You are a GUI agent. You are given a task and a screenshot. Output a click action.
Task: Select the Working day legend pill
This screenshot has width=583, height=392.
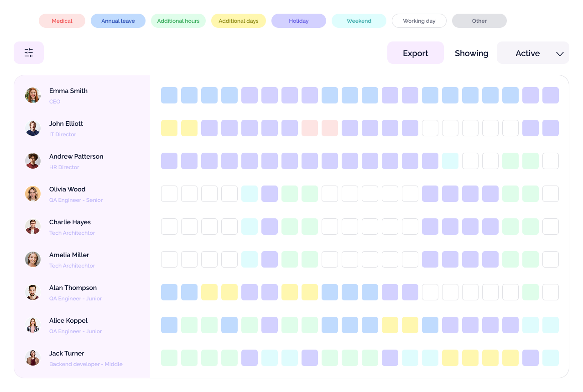419,21
